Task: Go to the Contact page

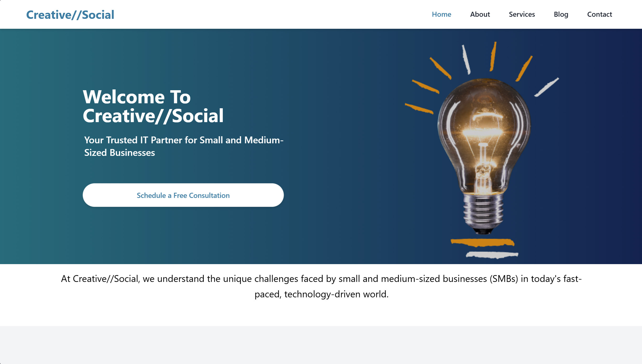Action: click(x=600, y=14)
